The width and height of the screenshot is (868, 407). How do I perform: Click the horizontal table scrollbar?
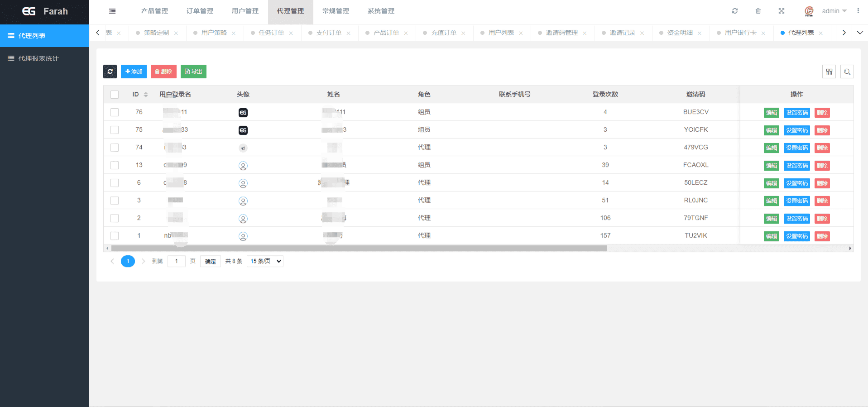pyautogui.click(x=359, y=249)
